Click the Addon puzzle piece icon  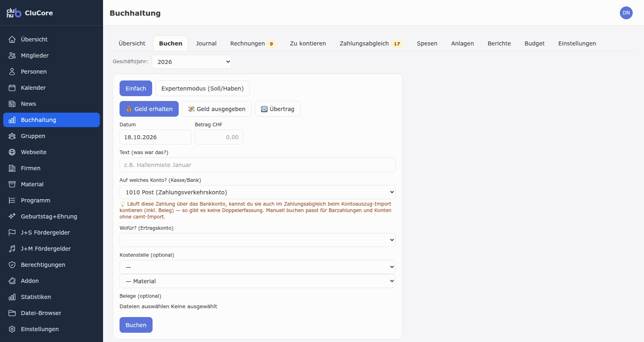(12, 281)
